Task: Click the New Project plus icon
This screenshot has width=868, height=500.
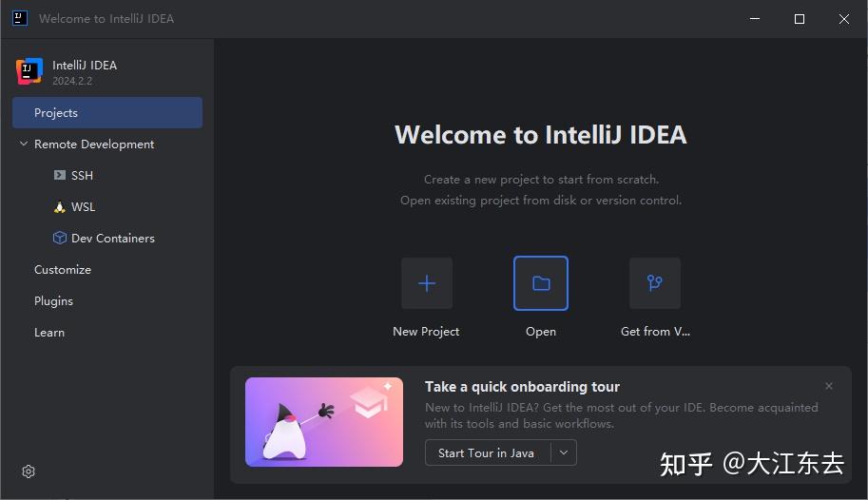Action: [427, 283]
